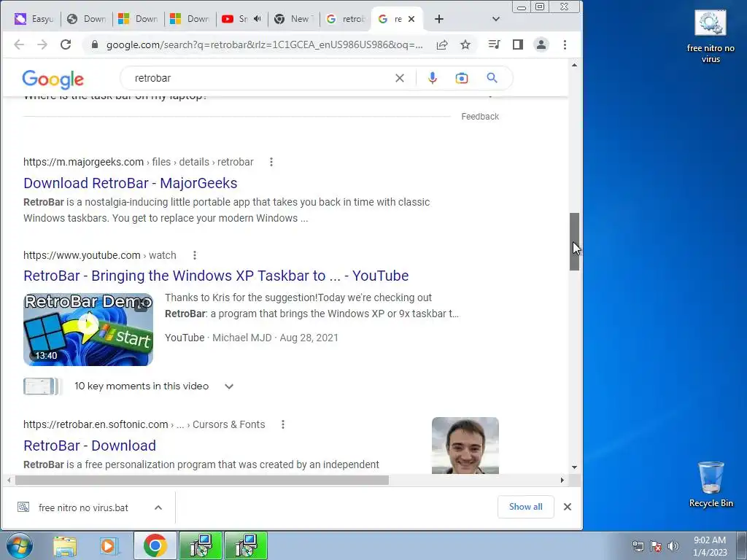Viewport: 747px width, 560px height.
Task: Close the active Google search tab
Action: click(x=411, y=19)
